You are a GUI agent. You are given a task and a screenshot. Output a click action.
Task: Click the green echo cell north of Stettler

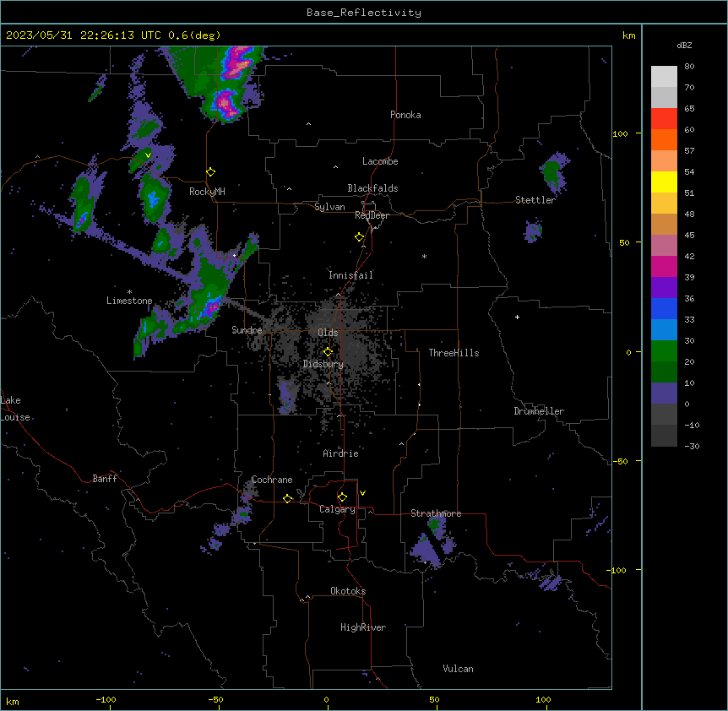point(552,171)
